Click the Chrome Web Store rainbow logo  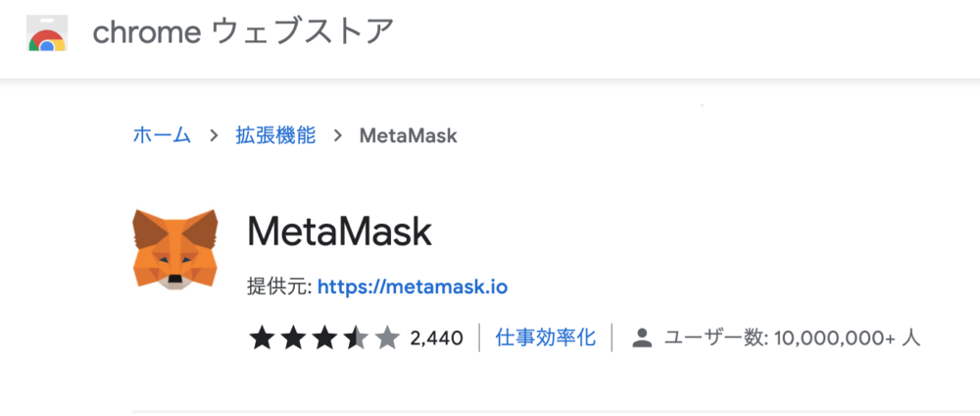(x=47, y=33)
